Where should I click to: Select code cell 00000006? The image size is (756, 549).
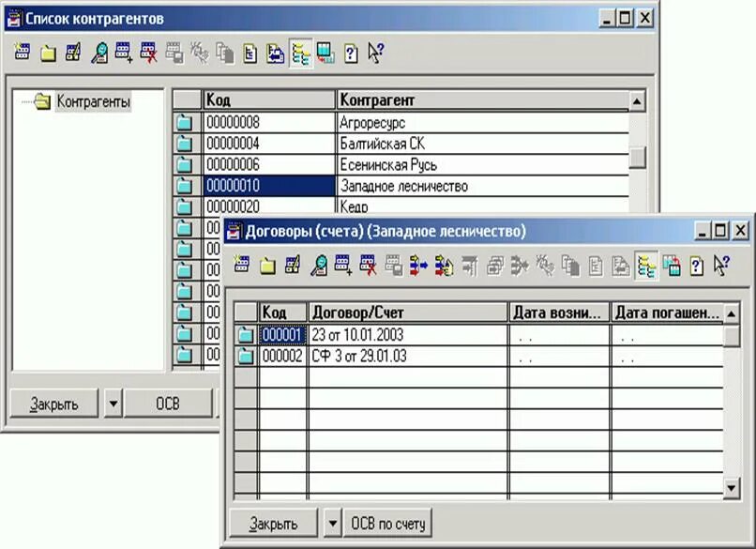[269, 165]
